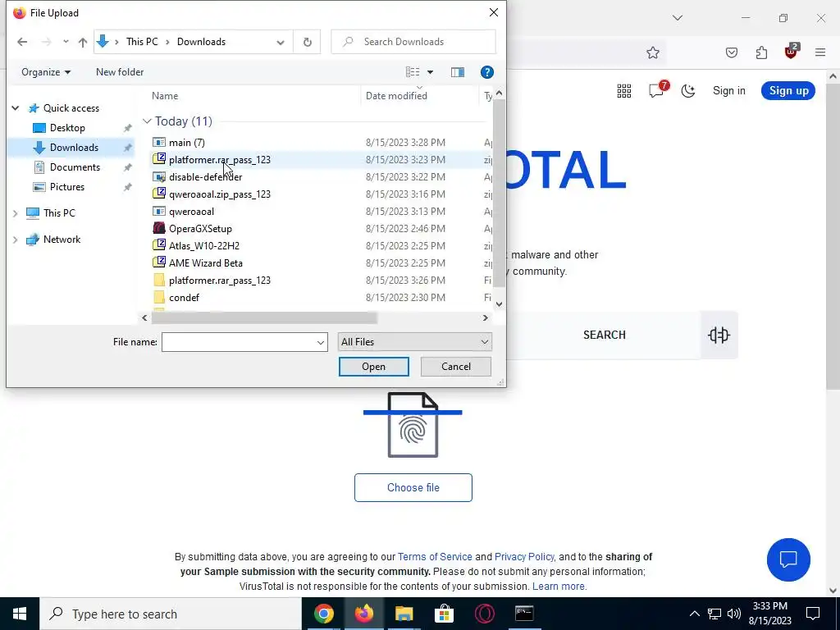
Task: Select qweroaoal.zip_pass_123 archive
Action: pos(220,194)
